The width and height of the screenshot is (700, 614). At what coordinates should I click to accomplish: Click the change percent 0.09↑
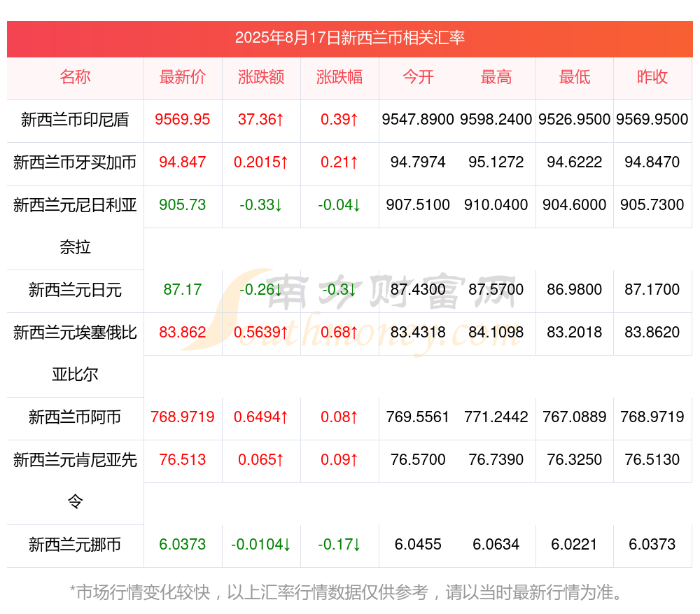tap(339, 459)
